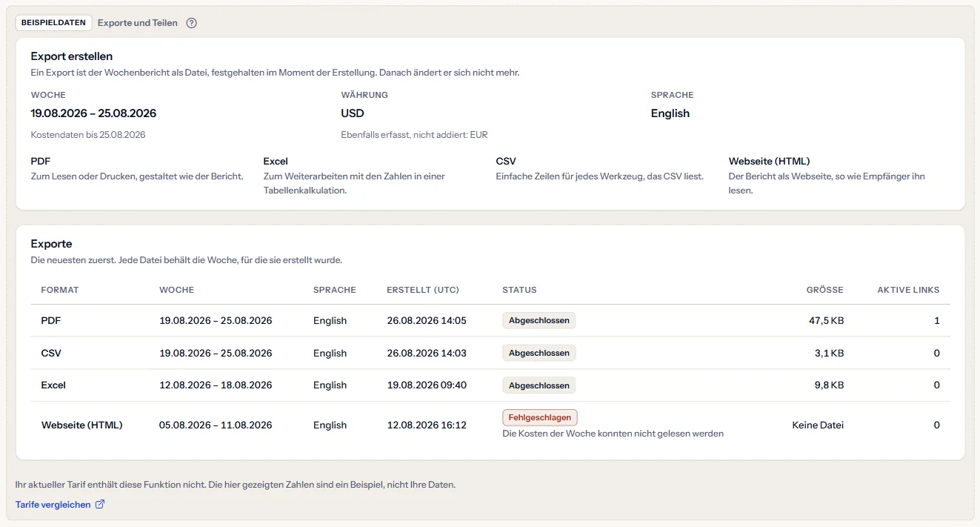Viewport: 980px width, 527px height.
Task: Click the creation time 19.08.2026 09:40
Action: (x=427, y=385)
